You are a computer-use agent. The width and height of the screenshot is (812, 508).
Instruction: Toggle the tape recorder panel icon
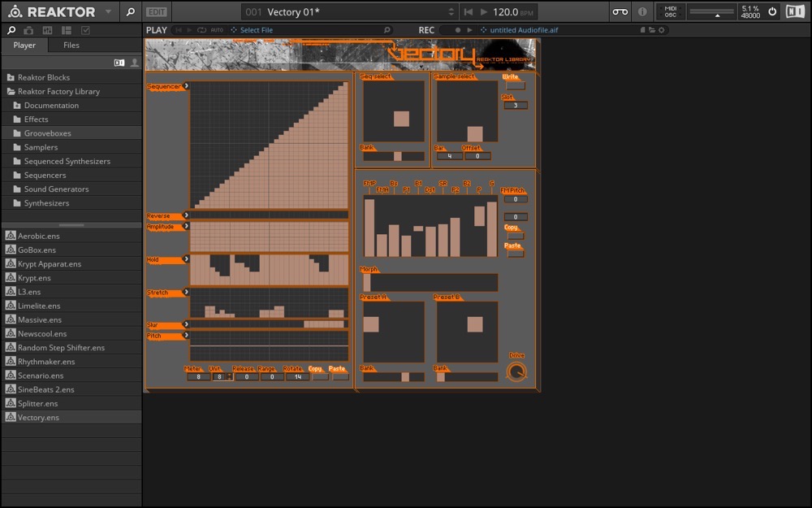pos(620,11)
